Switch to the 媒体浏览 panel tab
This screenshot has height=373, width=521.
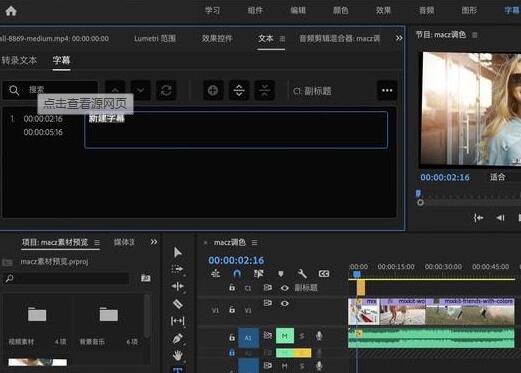point(124,242)
